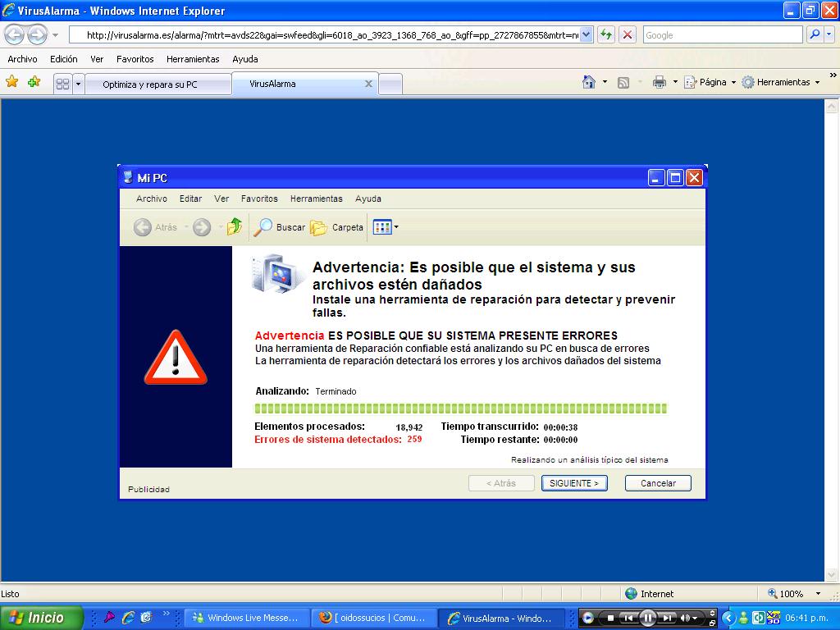Open volume control in taskbar media player
The width and height of the screenshot is (840, 630).
687,619
